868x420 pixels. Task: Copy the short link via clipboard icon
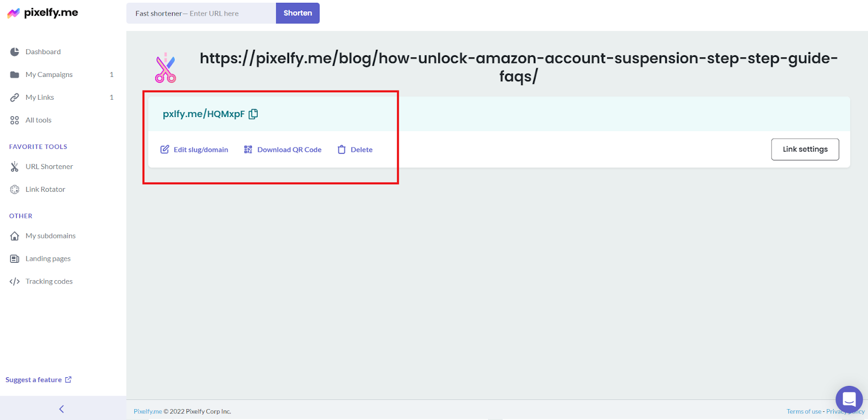coord(253,114)
